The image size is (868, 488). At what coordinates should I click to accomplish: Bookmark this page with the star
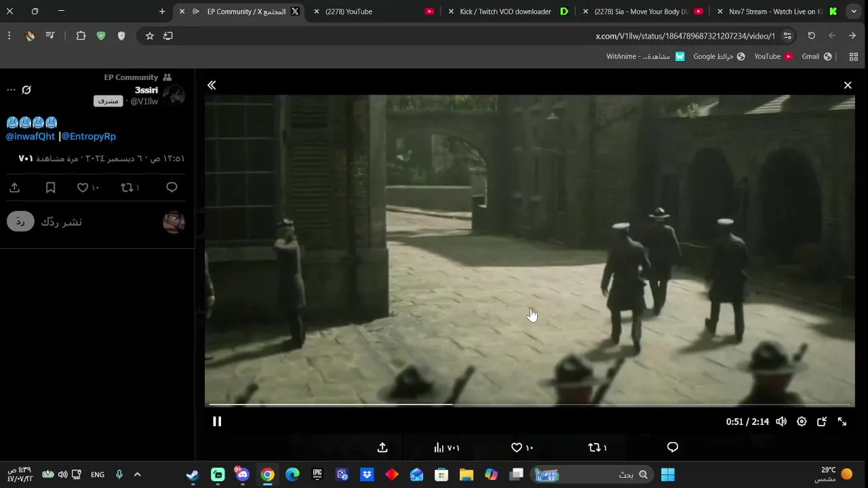150,36
